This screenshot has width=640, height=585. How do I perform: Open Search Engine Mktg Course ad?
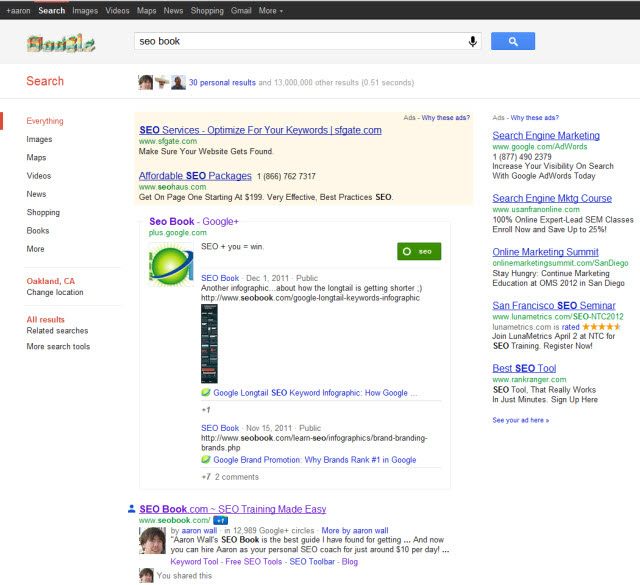tap(552, 198)
